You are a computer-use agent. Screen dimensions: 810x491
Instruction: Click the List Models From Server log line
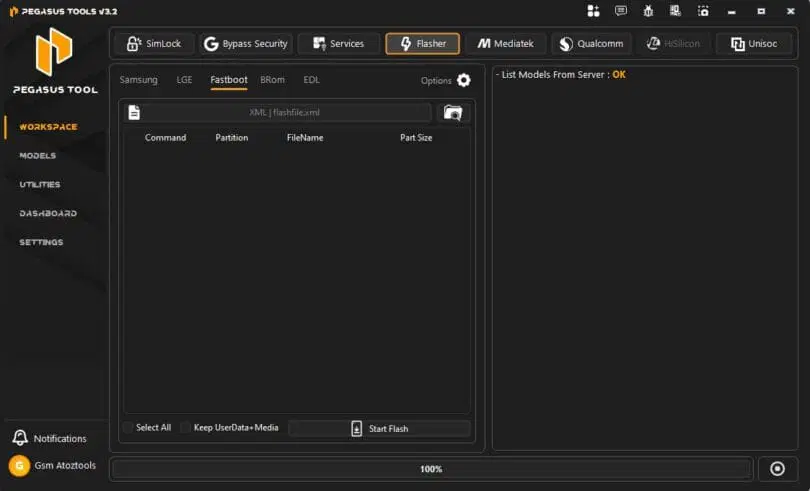(x=560, y=75)
